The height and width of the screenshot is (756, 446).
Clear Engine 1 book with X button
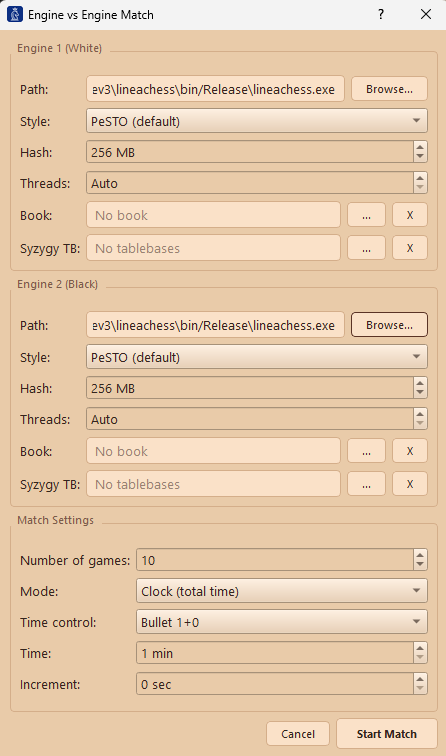pyautogui.click(x=410, y=215)
